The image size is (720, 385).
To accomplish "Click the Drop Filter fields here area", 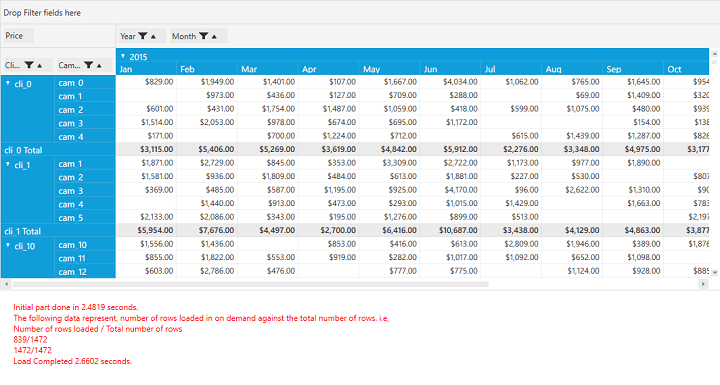I will pos(360,12).
